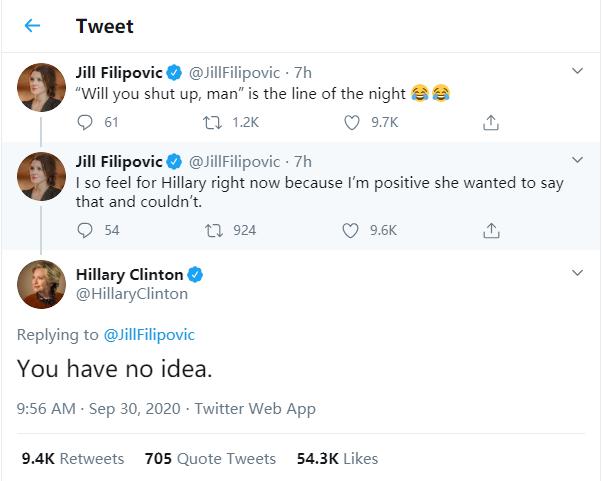Retweet the "line of the night" tweet
The height and width of the screenshot is (481, 602).
(x=211, y=123)
